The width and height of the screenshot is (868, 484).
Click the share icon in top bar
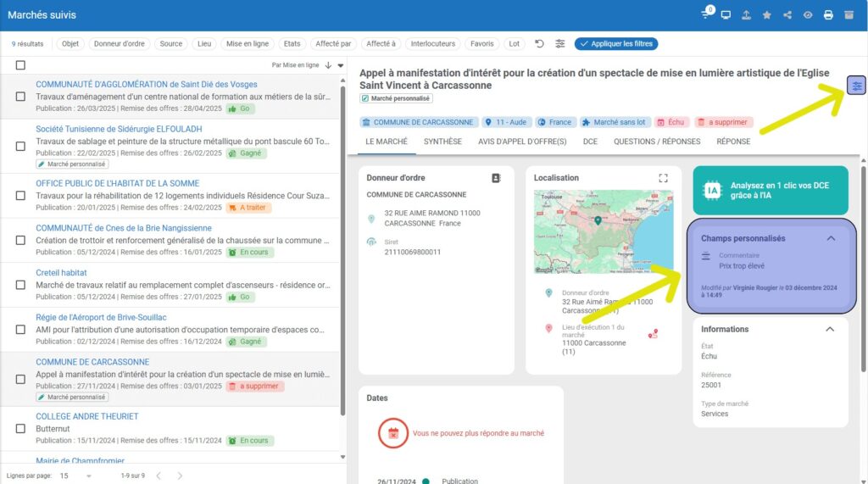(787, 14)
